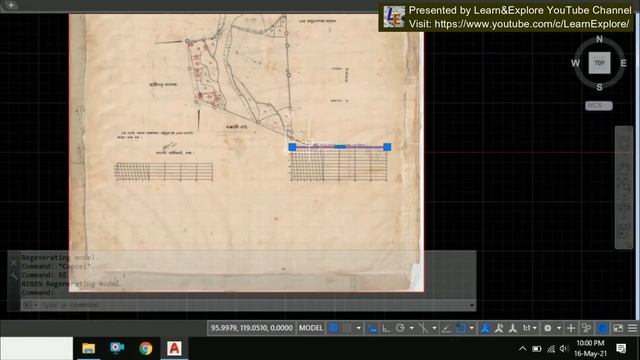The image size is (640, 360).
Task: Click clean screen icon in status bar
Action: tap(618, 328)
